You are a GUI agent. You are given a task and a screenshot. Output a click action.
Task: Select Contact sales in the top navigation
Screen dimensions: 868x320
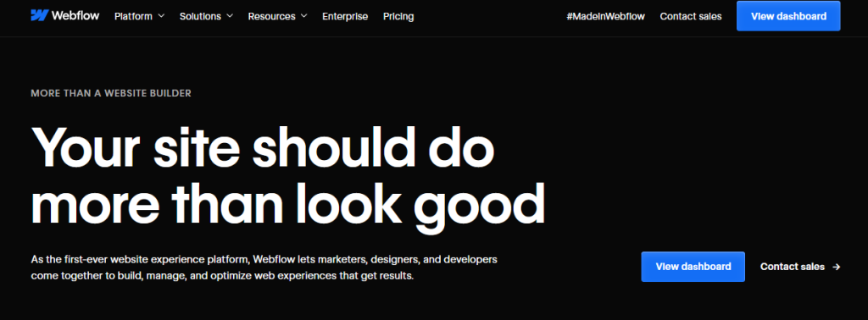[691, 16]
